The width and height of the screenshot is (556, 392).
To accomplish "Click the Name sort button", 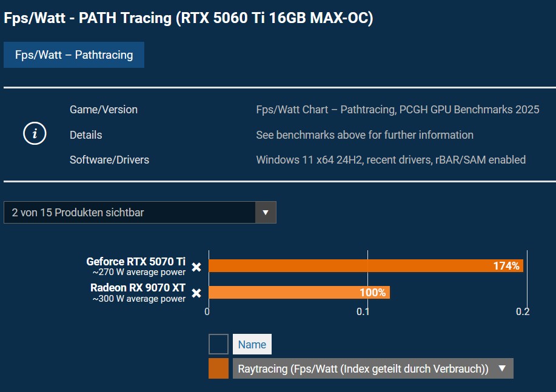I will tap(252, 344).
